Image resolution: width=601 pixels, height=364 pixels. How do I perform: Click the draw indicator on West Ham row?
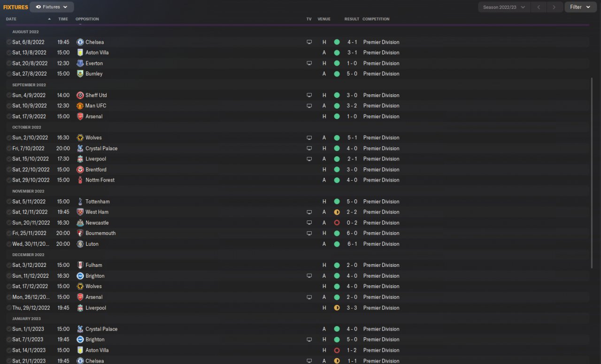(337, 212)
